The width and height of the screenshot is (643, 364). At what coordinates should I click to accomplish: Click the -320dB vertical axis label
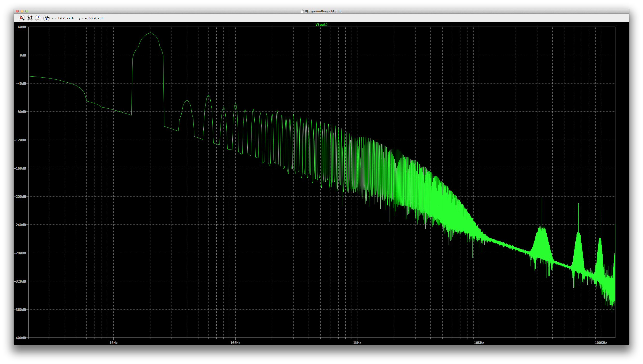click(20, 281)
